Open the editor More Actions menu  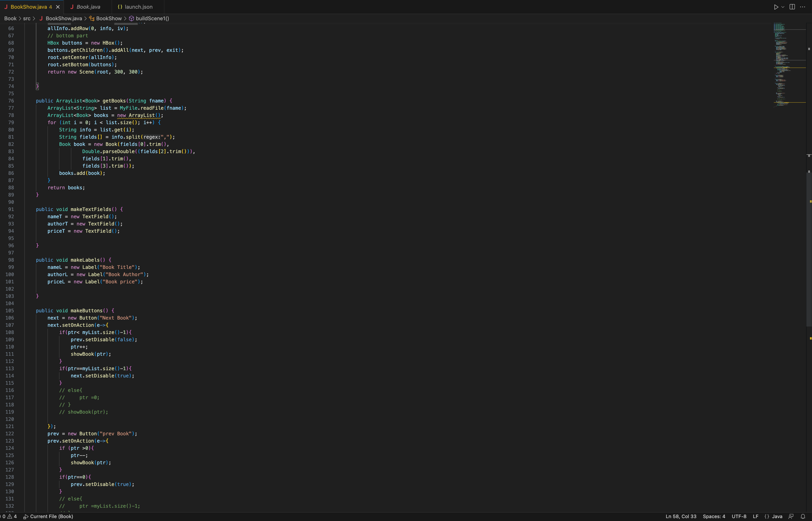point(802,7)
